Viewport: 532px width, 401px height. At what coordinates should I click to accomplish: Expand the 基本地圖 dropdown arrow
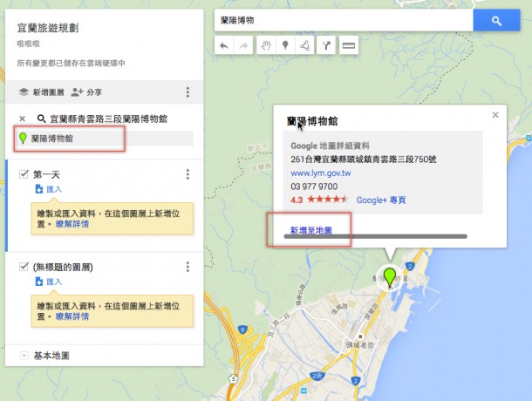click(24, 356)
